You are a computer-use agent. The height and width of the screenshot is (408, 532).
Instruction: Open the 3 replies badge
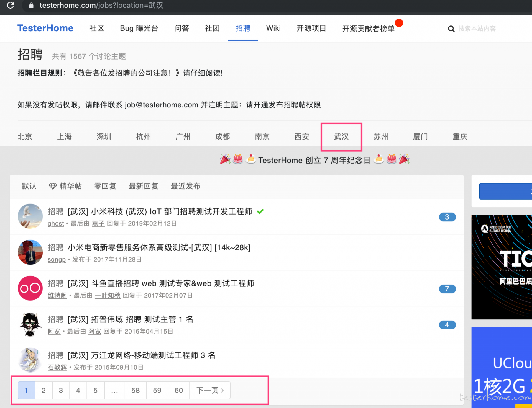(x=447, y=217)
